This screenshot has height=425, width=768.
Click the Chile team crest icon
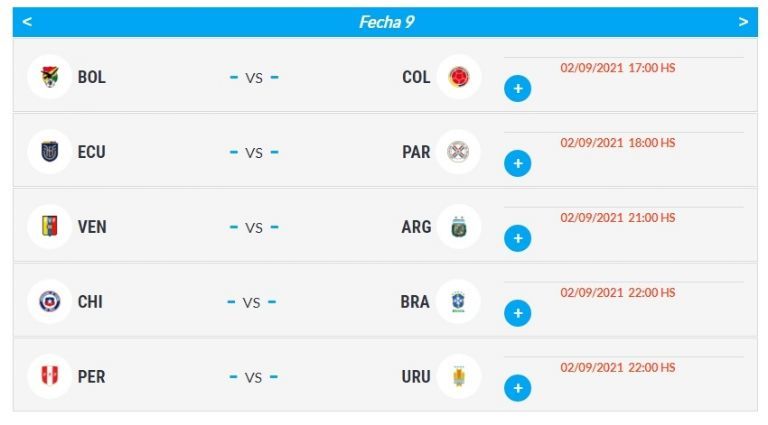(x=49, y=302)
